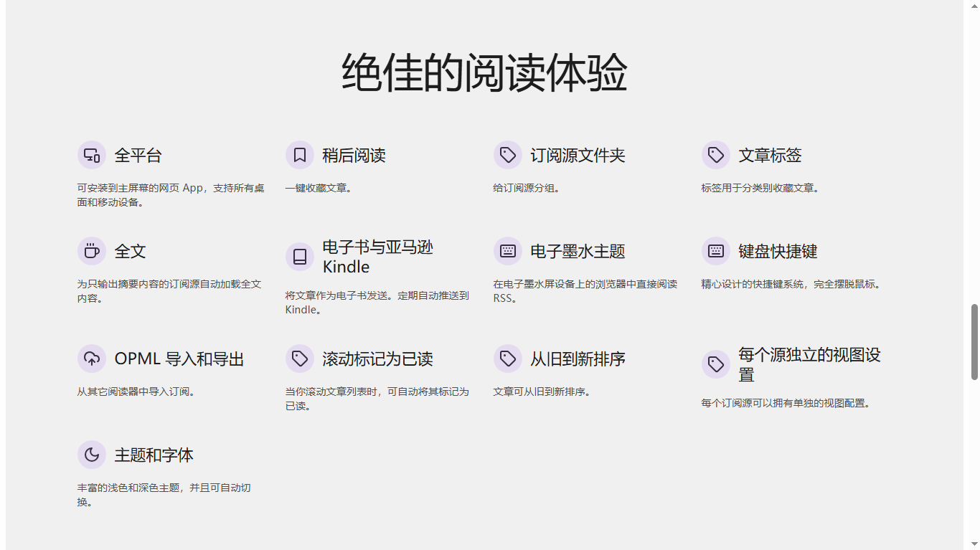980x550 pixels.
Task: Click the bookmark icon beside 稍后阅读
Action: pos(299,155)
